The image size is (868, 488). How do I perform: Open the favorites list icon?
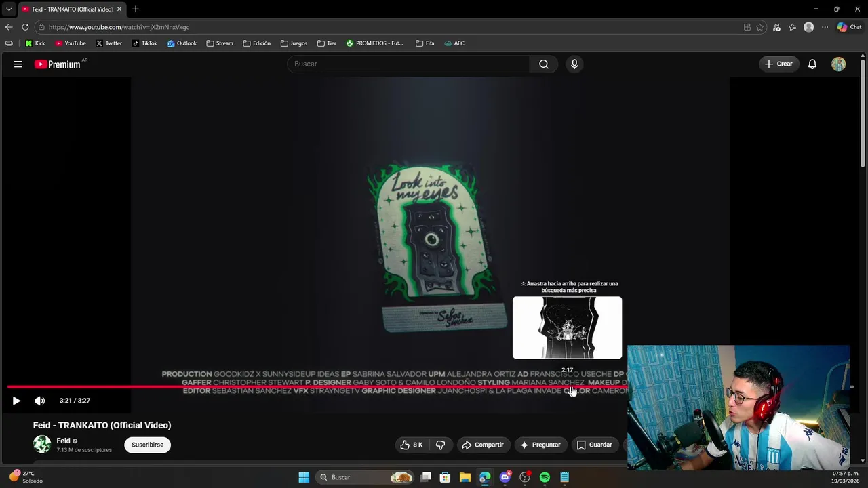click(792, 27)
